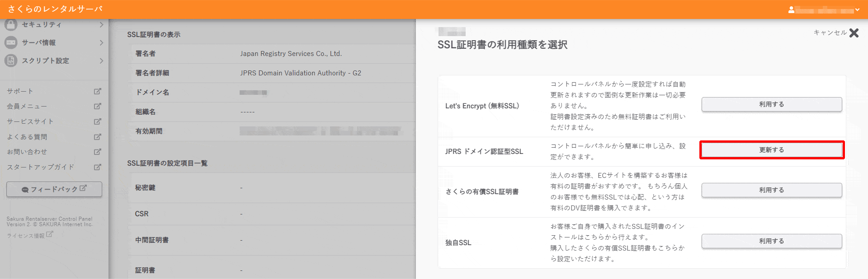Click the Let's Encrypt (無料SSL) label
The width and height of the screenshot is (868, 279).
click(482, 106)
